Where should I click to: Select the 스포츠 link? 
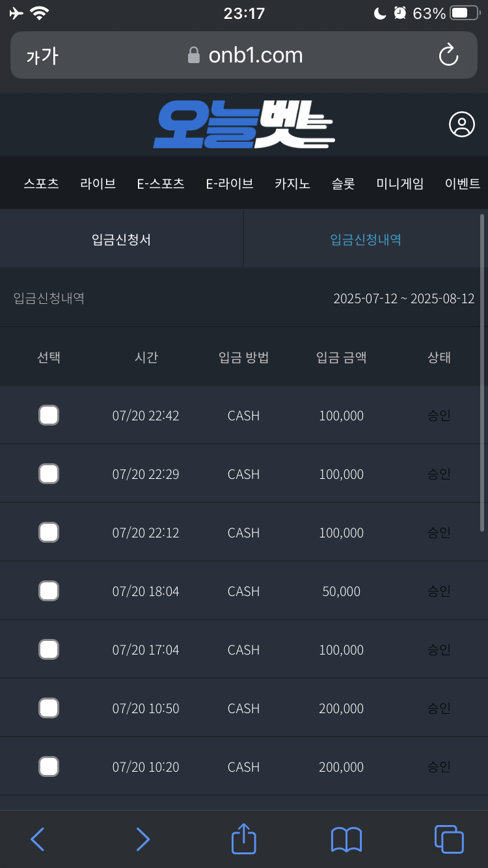pos(40,183)
